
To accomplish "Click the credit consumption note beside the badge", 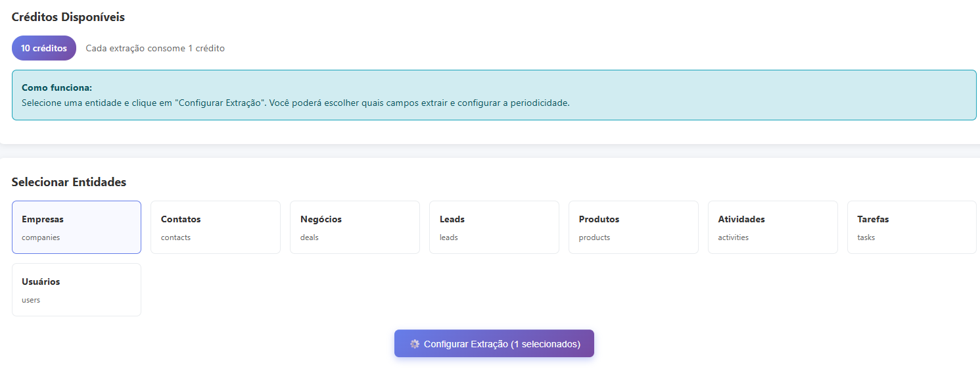I will pos(155,48).
